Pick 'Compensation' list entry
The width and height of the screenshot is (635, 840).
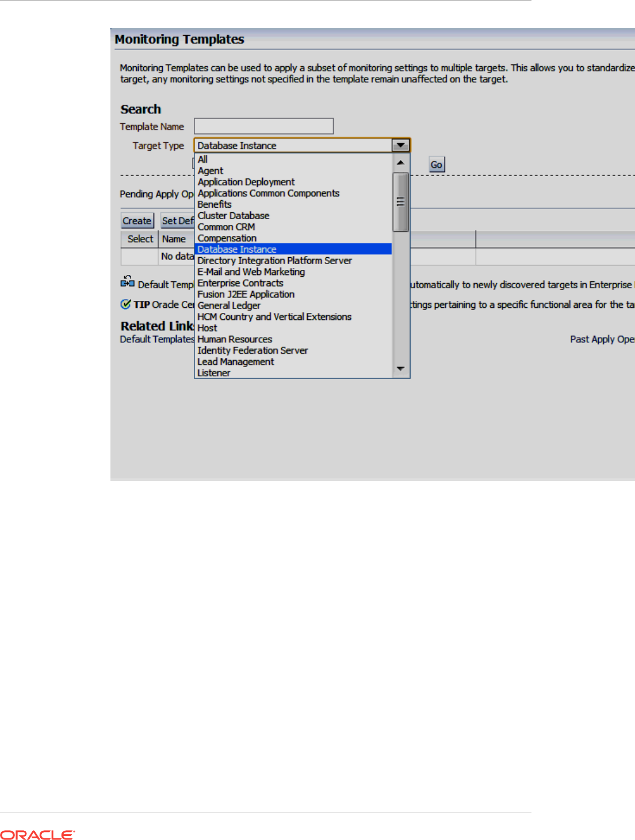(x=293, y=238)
